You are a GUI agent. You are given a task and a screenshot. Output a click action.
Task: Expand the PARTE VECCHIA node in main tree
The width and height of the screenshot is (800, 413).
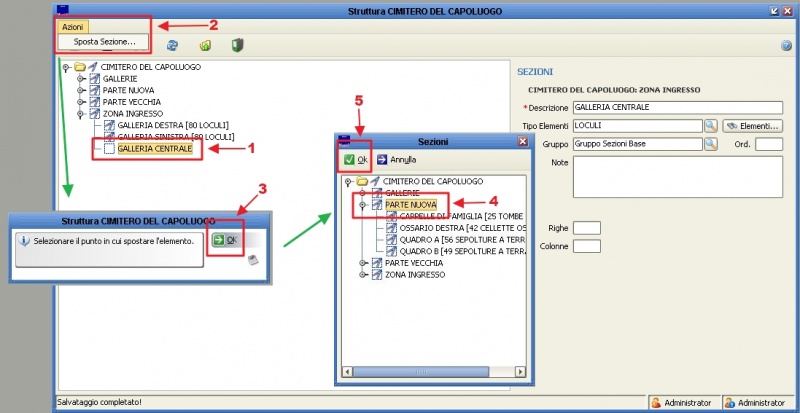[80, 102]
